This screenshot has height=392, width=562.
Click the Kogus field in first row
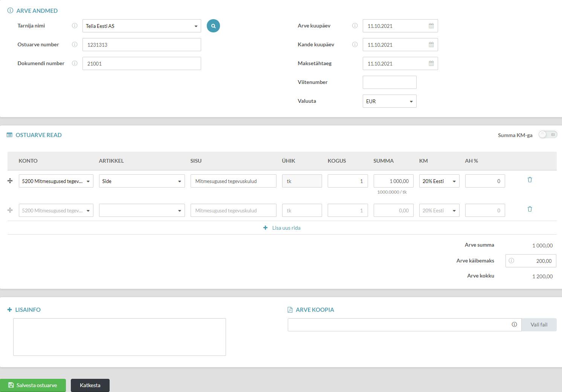pos(348,181)
